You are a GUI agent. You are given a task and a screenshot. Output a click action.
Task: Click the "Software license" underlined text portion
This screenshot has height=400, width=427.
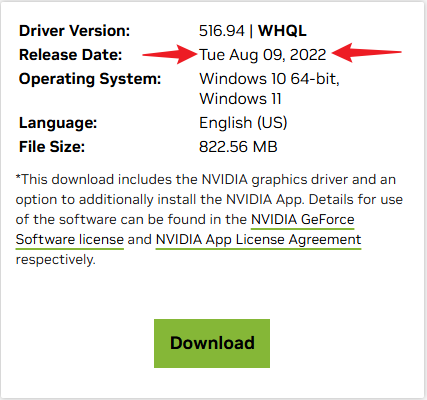click(x=70, y=240)
